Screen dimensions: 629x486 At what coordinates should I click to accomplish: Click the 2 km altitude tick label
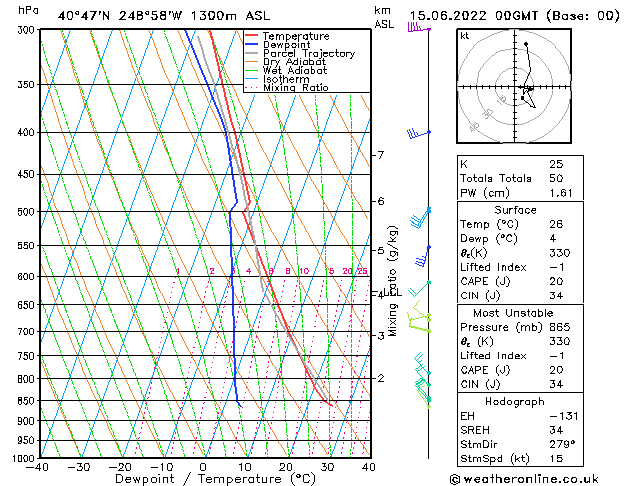point(381,378)
